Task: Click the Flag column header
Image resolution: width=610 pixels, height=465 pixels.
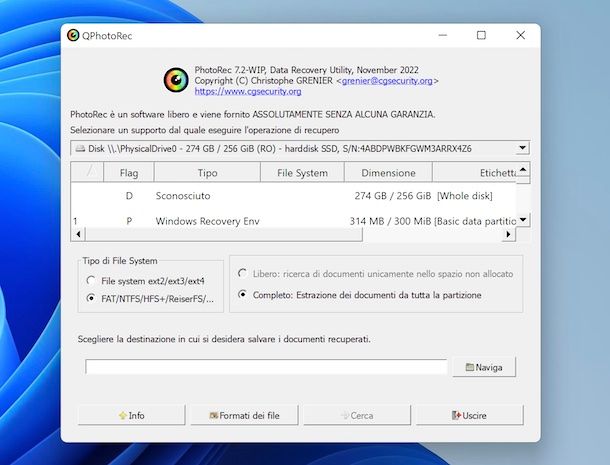Action: tap(129, 172)
